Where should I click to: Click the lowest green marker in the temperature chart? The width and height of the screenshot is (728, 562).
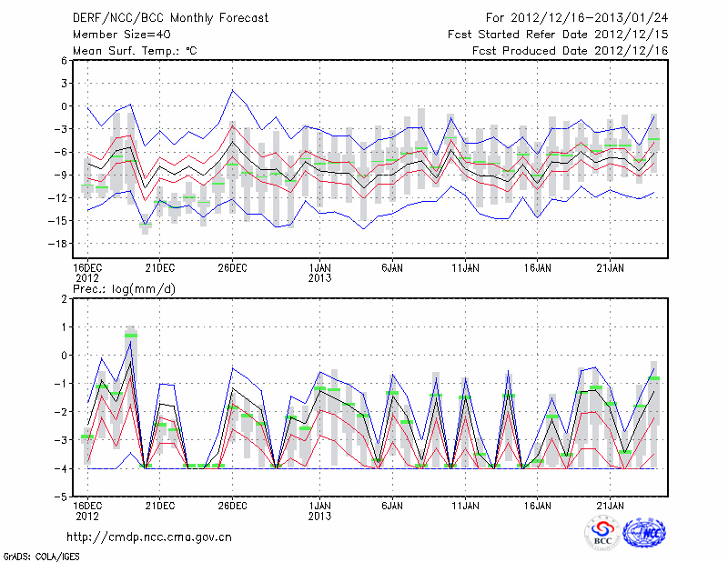pos(146,225)
